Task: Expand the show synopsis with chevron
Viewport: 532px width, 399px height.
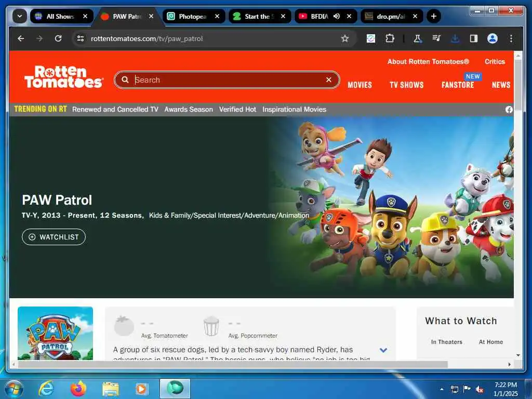Action: coord(383,350)
